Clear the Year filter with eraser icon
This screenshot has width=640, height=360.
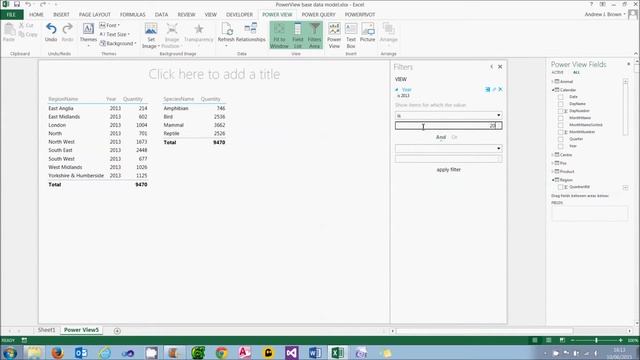click(x=494, y=89)
